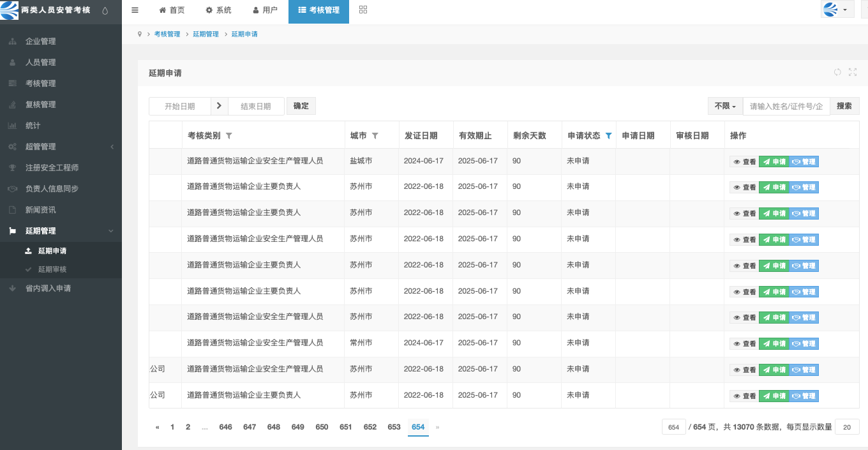Image resolution: width=868 pixels, height=450 pixels.
Task: Click the 考核类别 column filter icon
Action: pyautogui.click(x=229, y=136)
